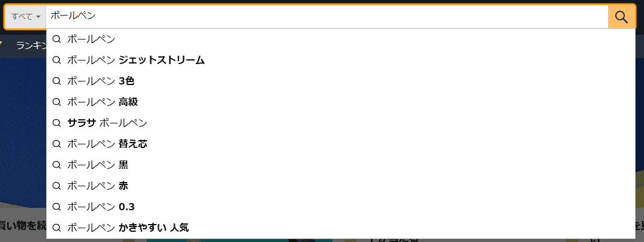Click magnifier icon beside 3色 suggestion
The image size is (644, 242).
[x=57, y=81]
